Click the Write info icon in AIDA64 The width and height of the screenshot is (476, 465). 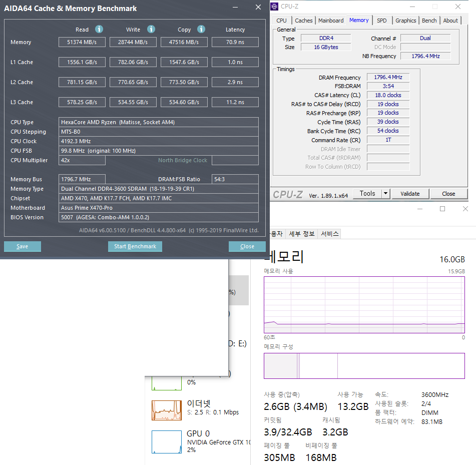[151, 29]
